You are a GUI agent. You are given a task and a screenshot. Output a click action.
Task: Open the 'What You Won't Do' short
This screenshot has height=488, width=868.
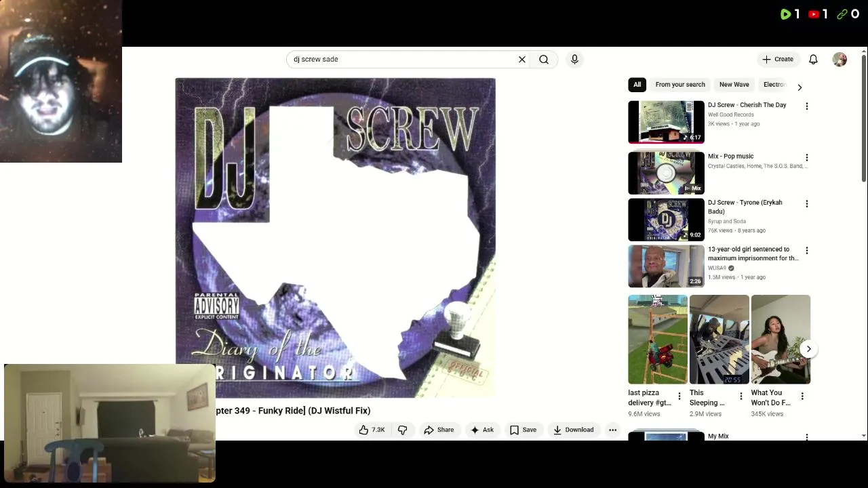(x=781, y=339)
